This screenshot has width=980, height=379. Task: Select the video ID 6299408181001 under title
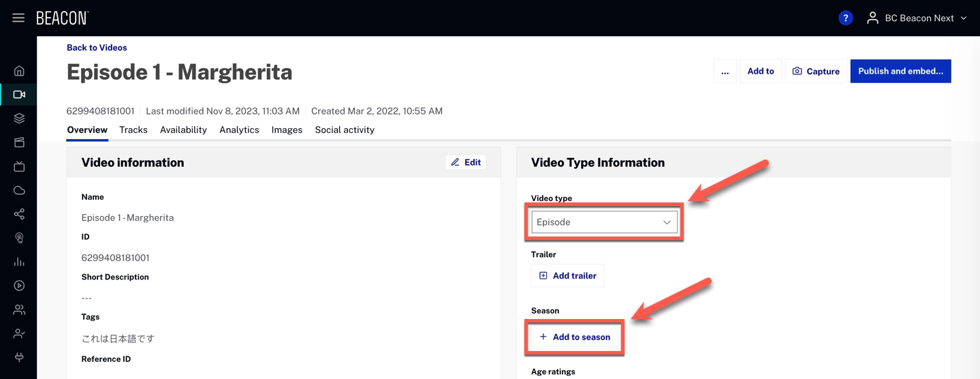click(x=100, y=110)
